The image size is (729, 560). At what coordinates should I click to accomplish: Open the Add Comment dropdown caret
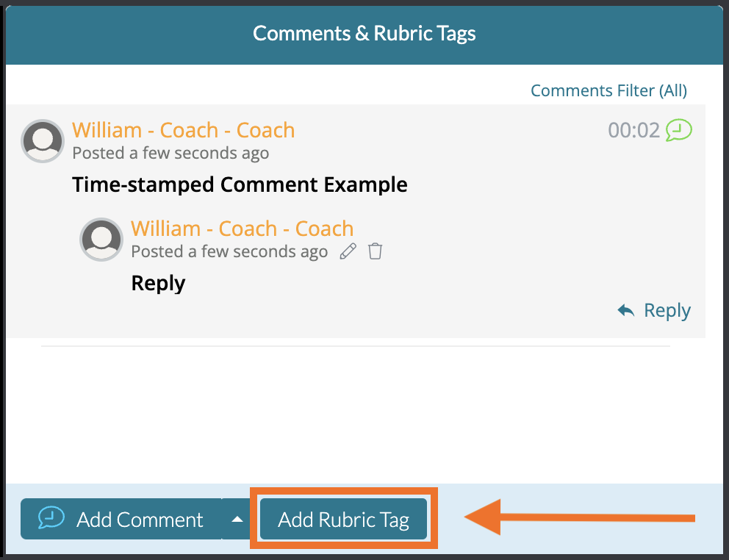point(237,519)
